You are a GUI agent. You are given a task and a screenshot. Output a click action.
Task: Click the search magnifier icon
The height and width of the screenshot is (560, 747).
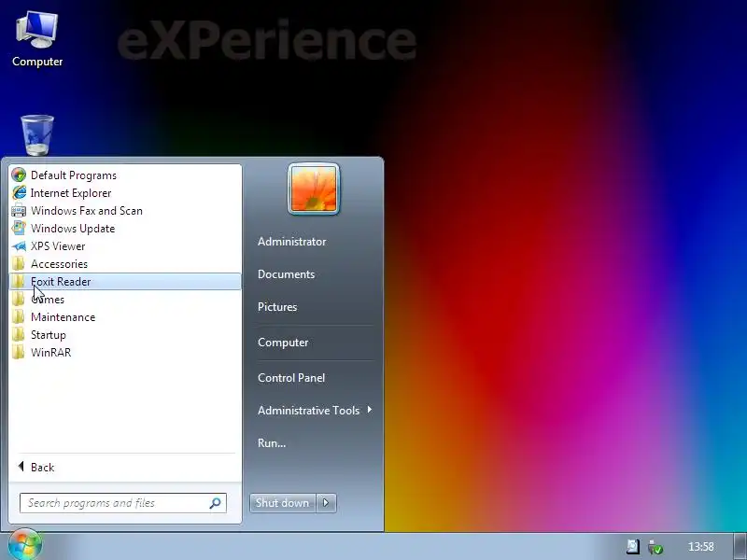215,503
